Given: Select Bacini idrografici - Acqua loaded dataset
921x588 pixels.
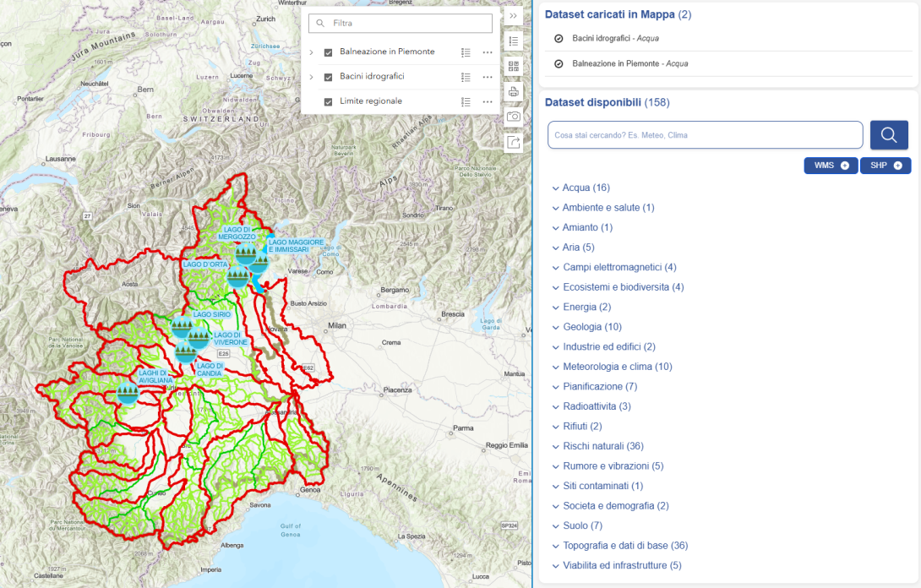Looking at the screenshot, I should [616, 38].
